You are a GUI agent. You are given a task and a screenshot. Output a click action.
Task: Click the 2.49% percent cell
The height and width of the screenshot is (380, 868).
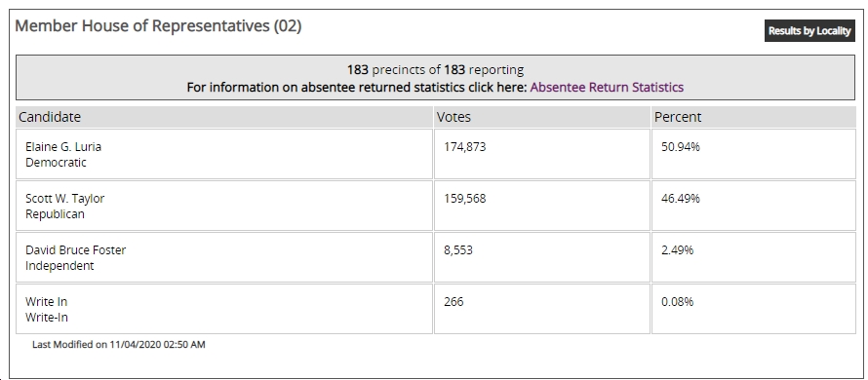(754, 257)
